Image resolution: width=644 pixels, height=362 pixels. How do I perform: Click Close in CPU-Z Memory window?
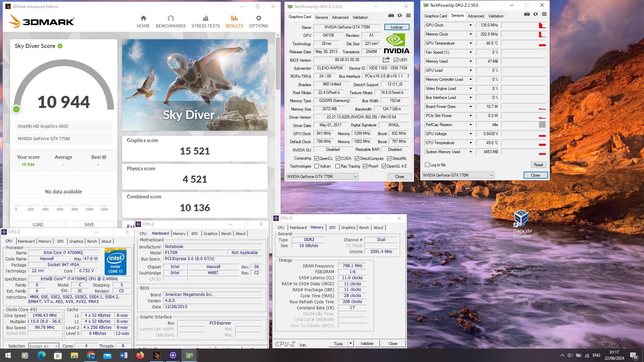click(393, 344)
